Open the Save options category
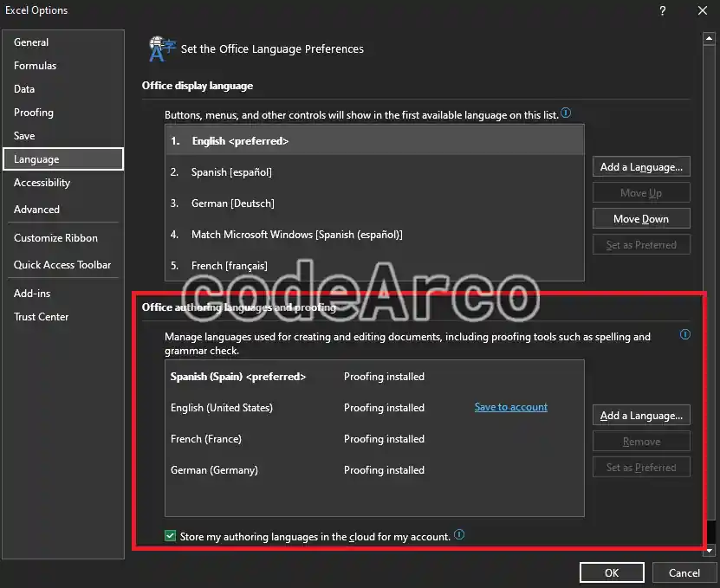Screen dimensions: 720x588 point(63,136)
